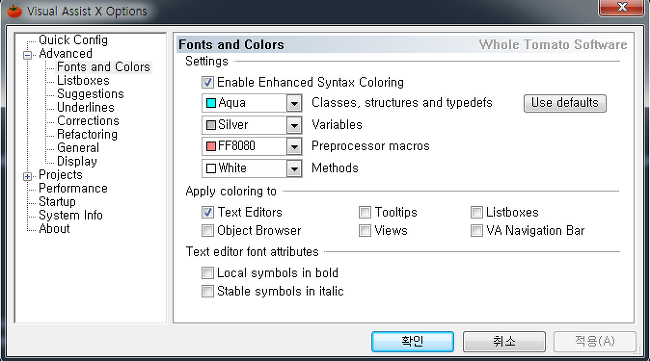This screenshot has height=361, width=650.
Task: Open the White methods color dropdown
Action: (294, 168)
